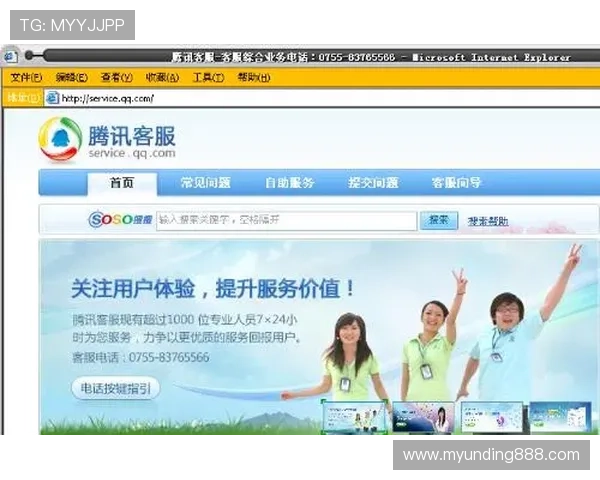
Task: Open the 工具(T) menu
Action: (208, 78)
